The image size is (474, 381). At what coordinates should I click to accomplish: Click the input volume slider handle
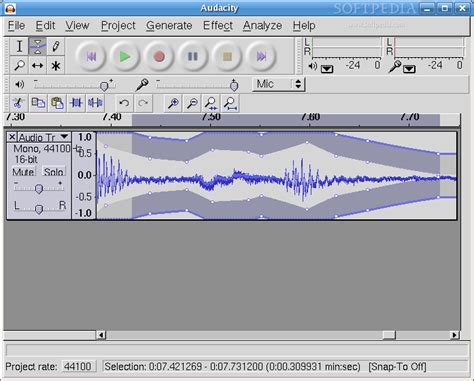[x=234, y=86]
